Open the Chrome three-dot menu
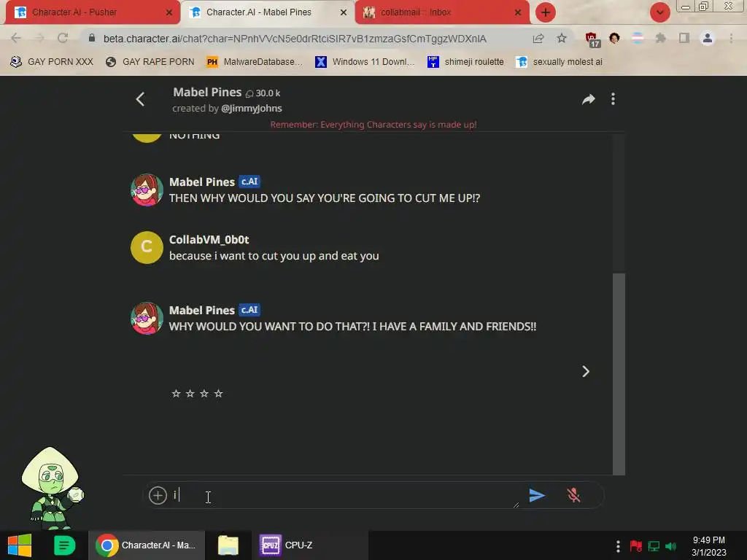Screen dimensions: 747x560 [x=731, y=38]
